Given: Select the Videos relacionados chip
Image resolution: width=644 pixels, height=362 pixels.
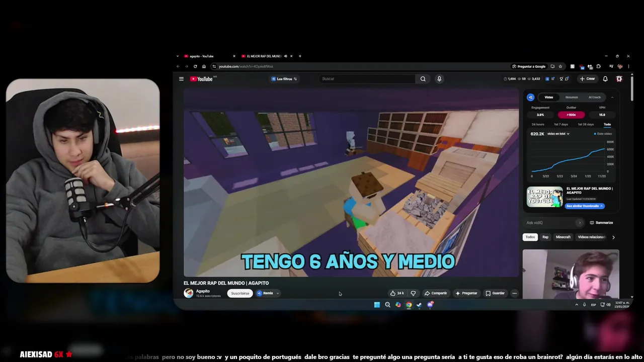Looking at the screenshot, I should (592, 237).
